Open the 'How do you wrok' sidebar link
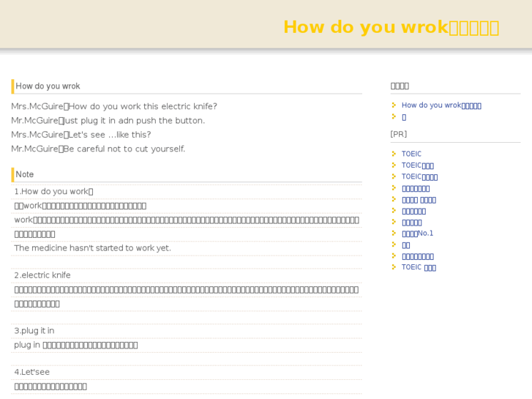Screen dimensions: 532x399 (x=441, y=105)
